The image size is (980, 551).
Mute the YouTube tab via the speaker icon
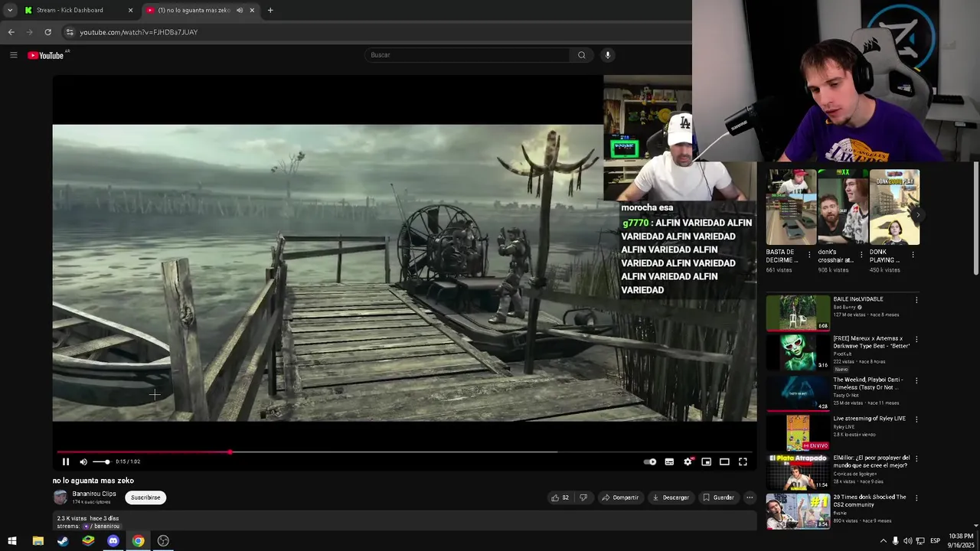click(240, 10)
